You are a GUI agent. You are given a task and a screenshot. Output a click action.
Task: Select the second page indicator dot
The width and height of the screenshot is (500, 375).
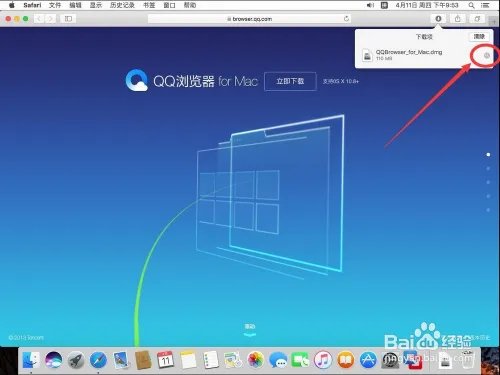tap(488, 169)
